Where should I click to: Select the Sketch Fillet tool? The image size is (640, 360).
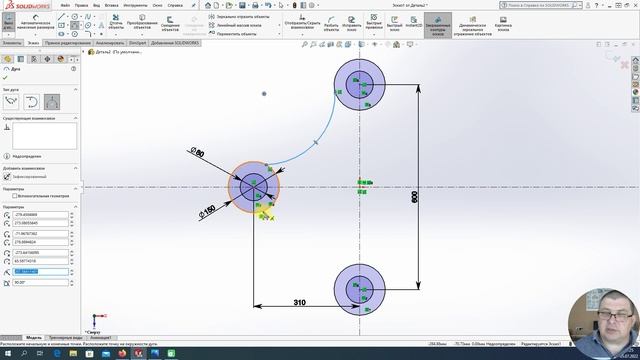tap(88, 34)
